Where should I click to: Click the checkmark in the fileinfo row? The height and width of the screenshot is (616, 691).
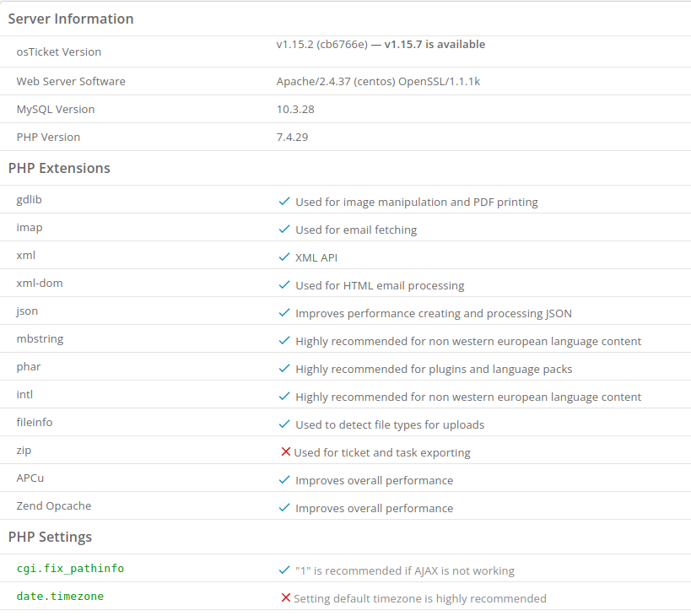pos(284,424)
